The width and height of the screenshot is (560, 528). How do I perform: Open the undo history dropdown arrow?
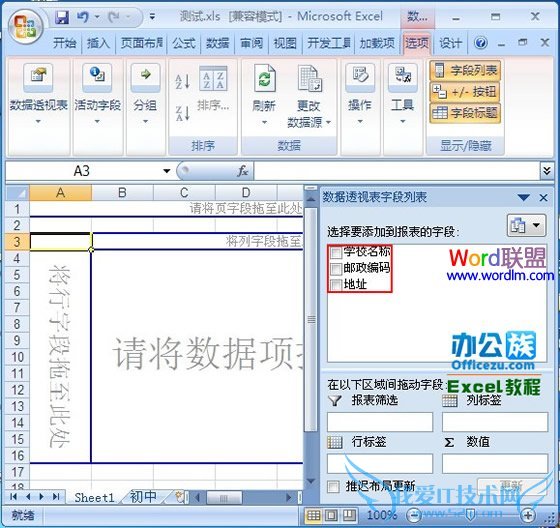click(x=97, y=17)
